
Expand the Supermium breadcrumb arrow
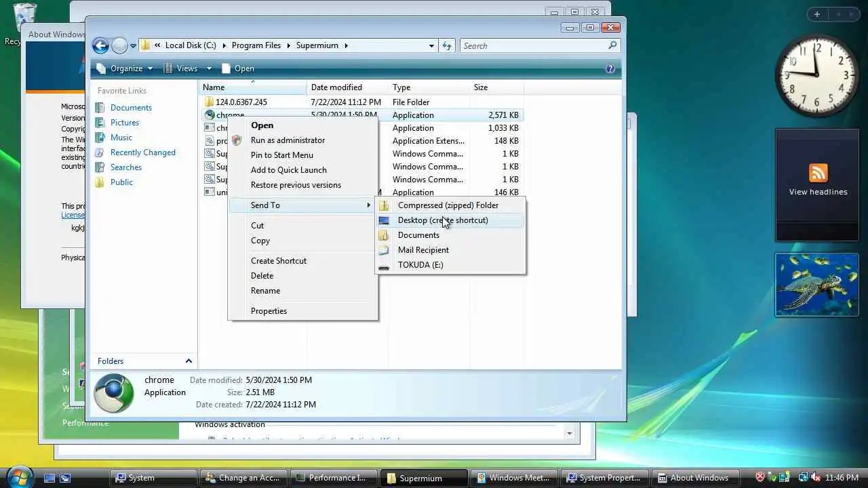pyautogui.click(x=346, y=45)
